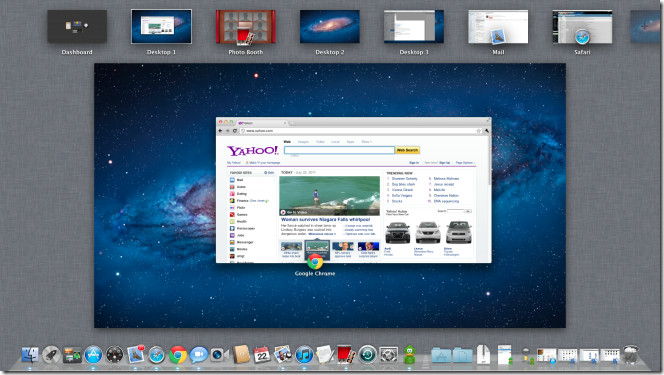Image resolution: width=664 pixels, height=375 pixels.
Task: Switch to the Mail fullscreen space
Action: pyautogui.click(x=498, y=27)
